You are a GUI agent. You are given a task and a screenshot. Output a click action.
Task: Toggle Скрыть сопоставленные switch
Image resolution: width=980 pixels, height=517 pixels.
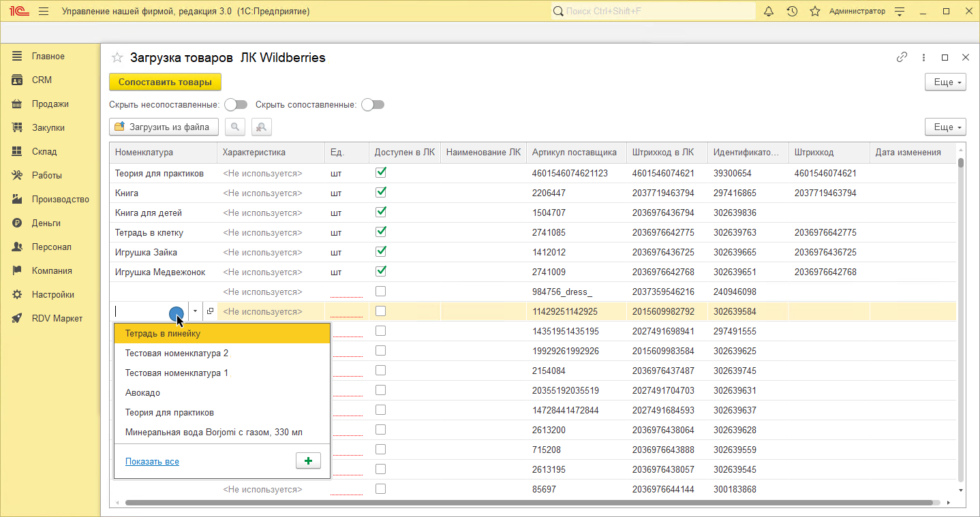(373, 105)
